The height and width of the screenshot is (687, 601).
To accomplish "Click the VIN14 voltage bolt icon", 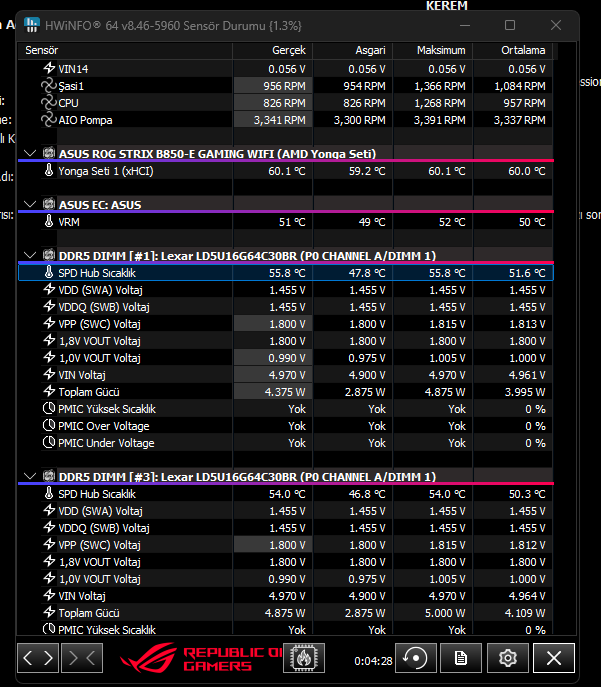I will (49, 68).
